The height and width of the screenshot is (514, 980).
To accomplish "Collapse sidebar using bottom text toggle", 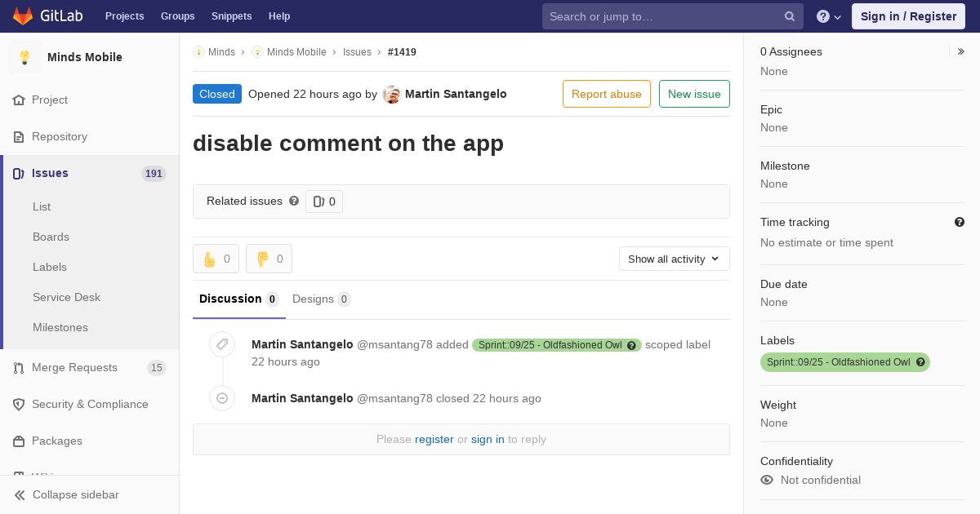I will (76, 494).
